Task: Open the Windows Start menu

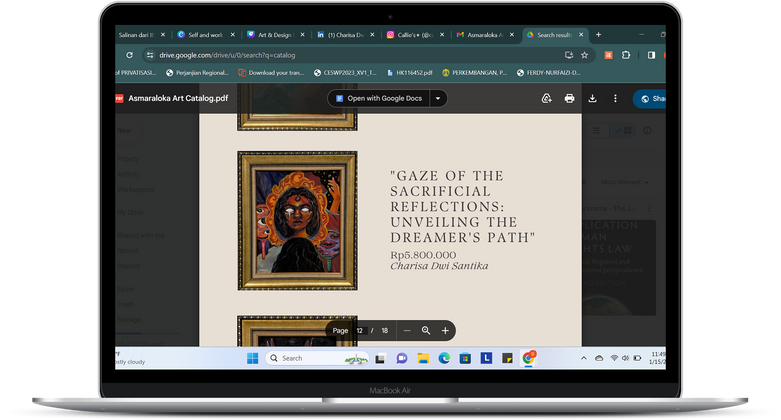Action: (x=252, y=358)
